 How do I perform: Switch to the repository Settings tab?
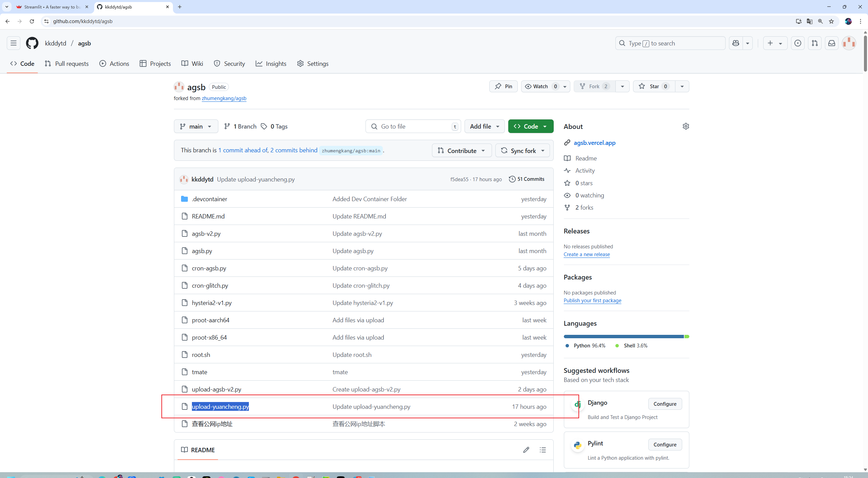click(x=313, y=63)
